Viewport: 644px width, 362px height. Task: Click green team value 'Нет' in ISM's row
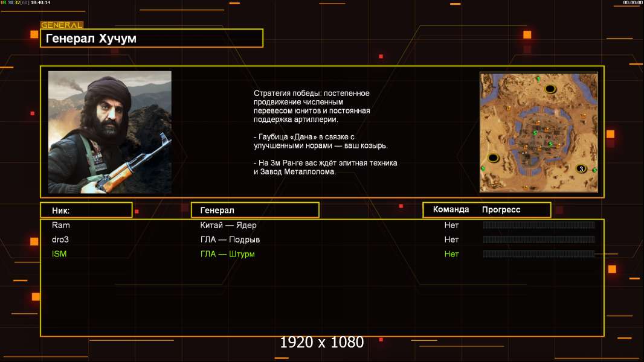point(451,254)
